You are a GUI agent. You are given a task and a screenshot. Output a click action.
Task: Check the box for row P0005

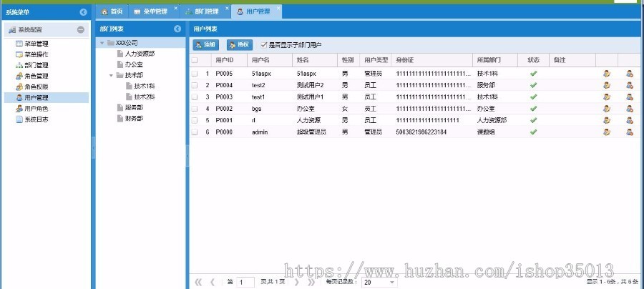pyautogui.click(x=195, y=74)
